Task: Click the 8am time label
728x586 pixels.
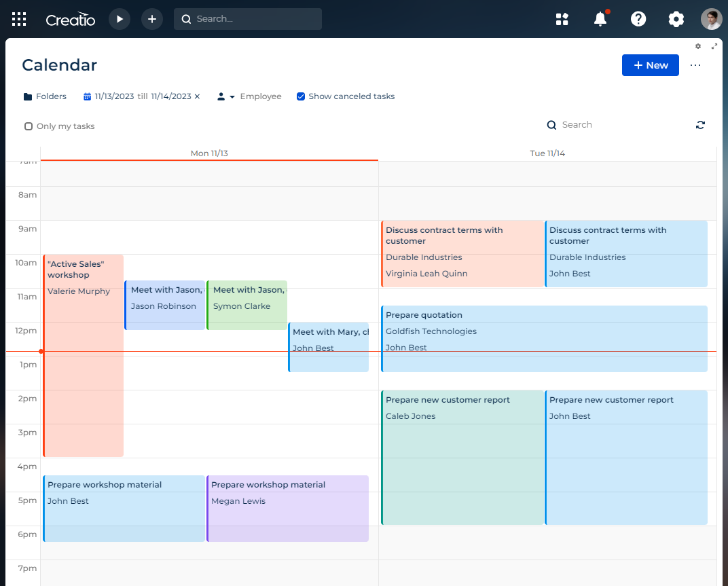Action: pos(27,195)
